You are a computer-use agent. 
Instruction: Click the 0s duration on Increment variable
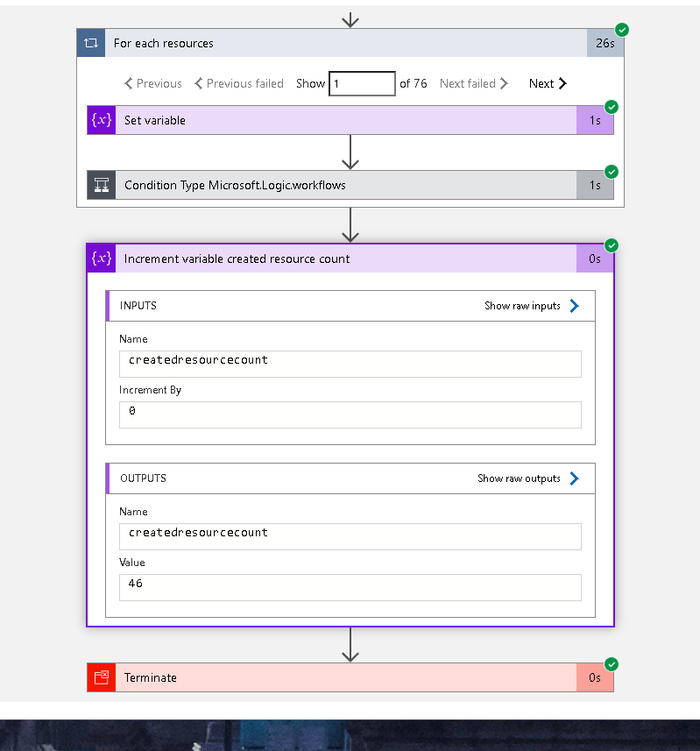coord(595,259)
